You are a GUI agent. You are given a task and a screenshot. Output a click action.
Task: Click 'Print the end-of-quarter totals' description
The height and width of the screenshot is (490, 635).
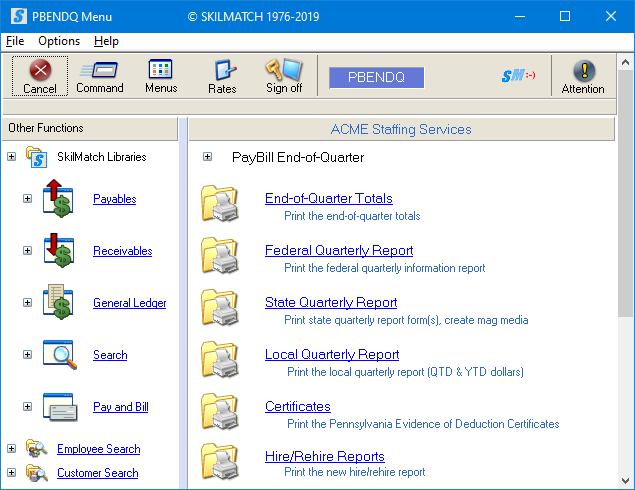pyautogui.click(x=352, y=216)
